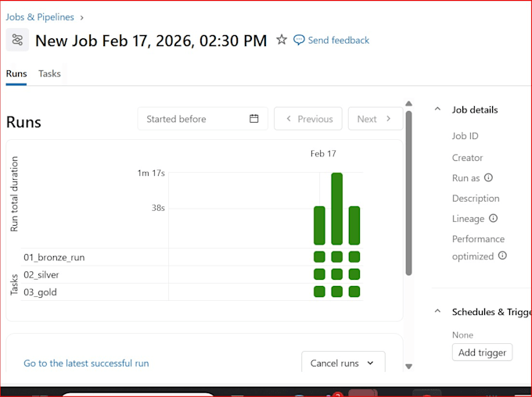Click the vertical scrollbar thumb
Image resolution: width=532 pixels, height=397 pixels.
pos(409,193)
